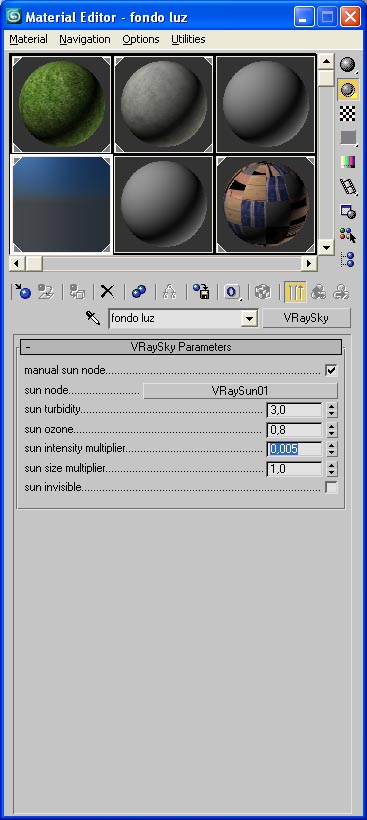This screenshot has height=820, width=367.
Task: Click Make Material Copy icon
Action: pos(139,292)
